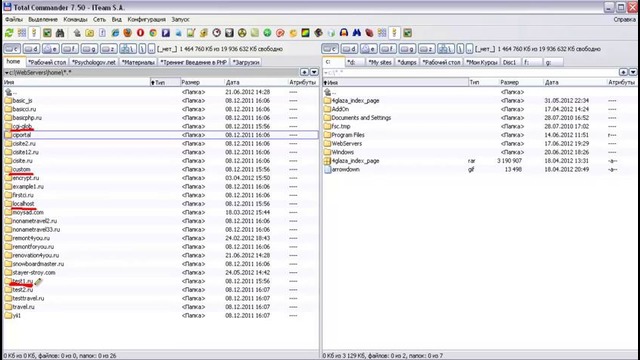
Task: Switch to the Psychologov.net tab
Action: click(94, 62)
